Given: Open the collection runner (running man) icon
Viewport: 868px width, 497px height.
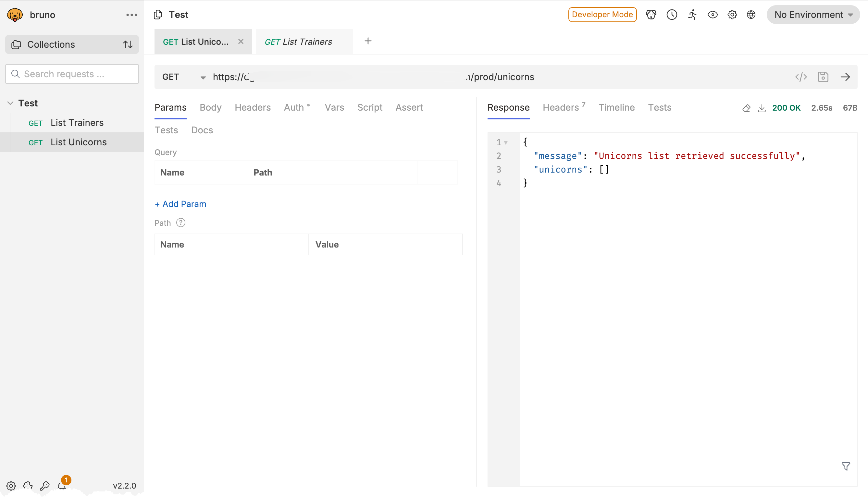Looking at the screenshot, I should click(692, 15).
